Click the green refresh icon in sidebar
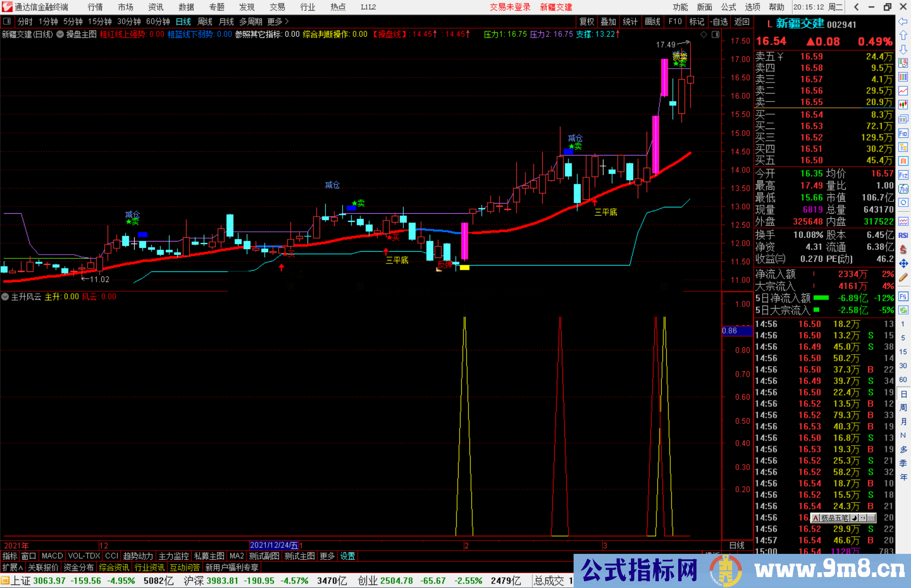911x588 pixels. (903, 310)
